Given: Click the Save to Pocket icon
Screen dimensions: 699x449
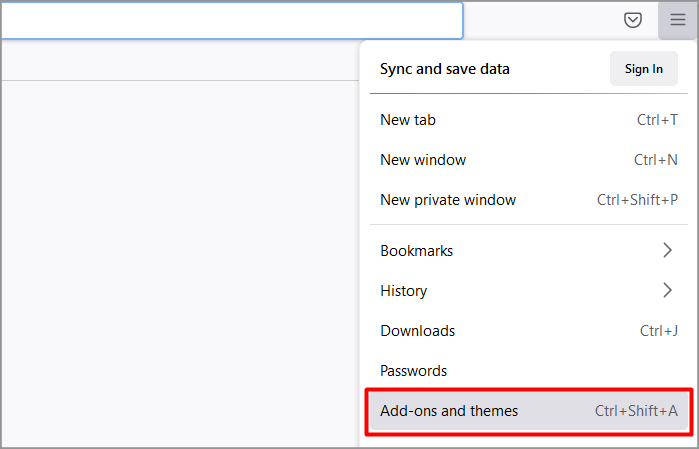Looking at the screenshot, I should click(632, 20).
